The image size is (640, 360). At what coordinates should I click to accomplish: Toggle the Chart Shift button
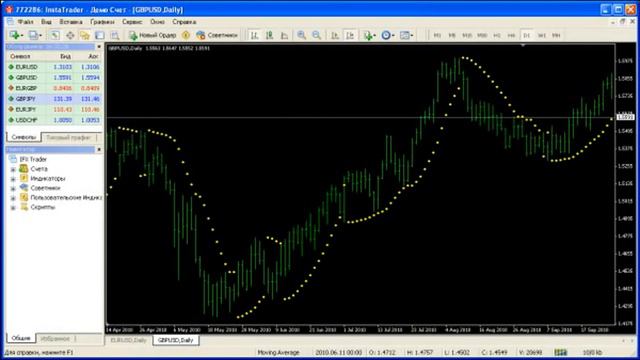[350, 36]
